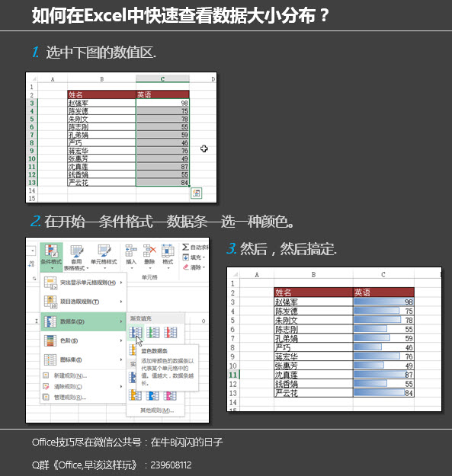Click the selected cell with 98 in the first sheet
452x476 pixels.
(162, 103)
